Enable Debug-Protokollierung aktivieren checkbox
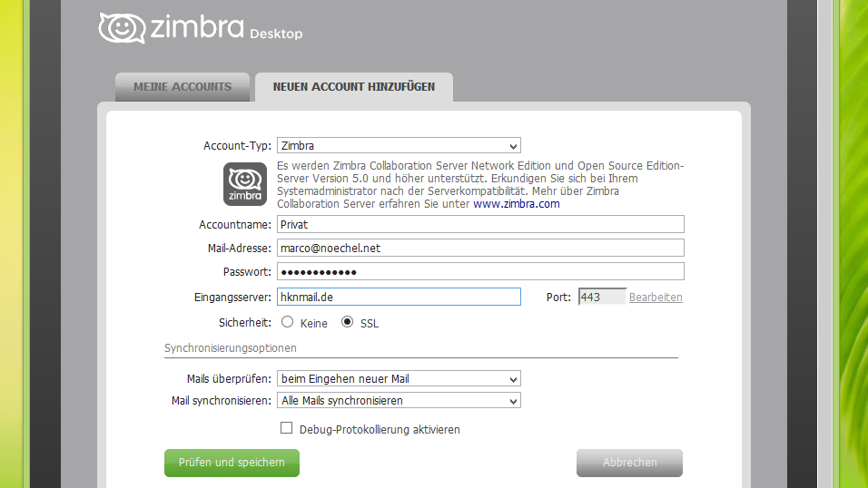Viewport: 868px width, 488px height. click(x=287, y=428)
